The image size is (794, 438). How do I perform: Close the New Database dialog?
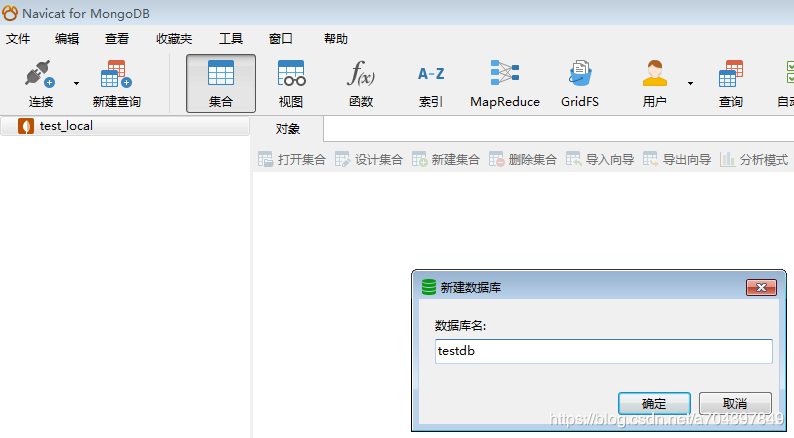pos(761,288)
